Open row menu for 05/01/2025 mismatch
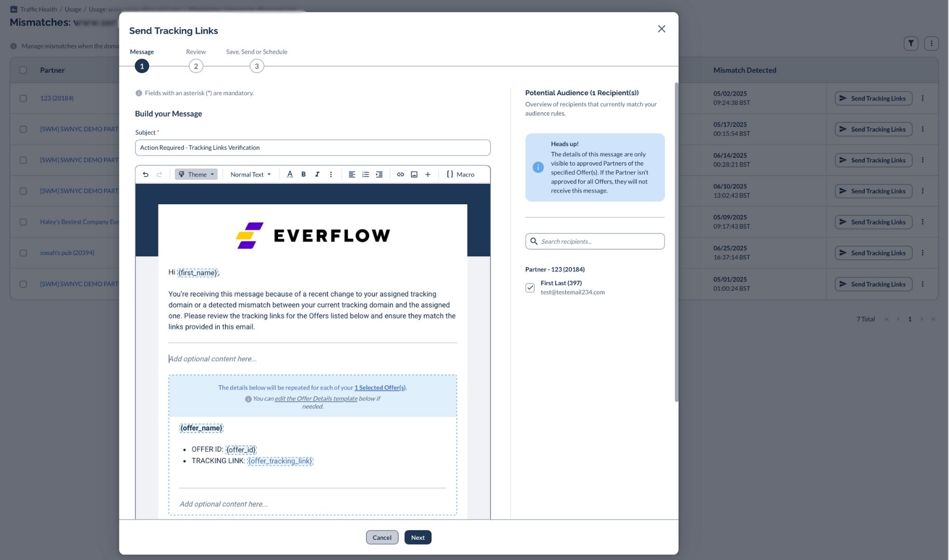 tap(923, 284)
